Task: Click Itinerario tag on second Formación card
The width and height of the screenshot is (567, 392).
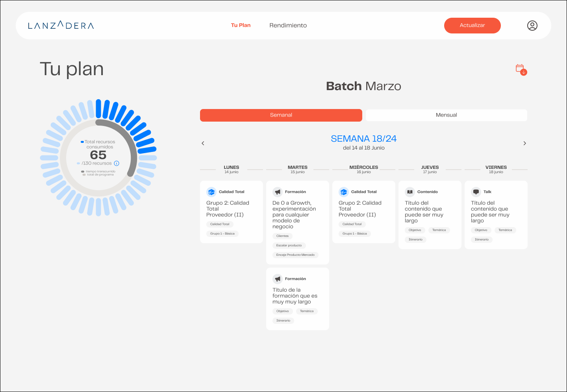Action: coord(283,321)
